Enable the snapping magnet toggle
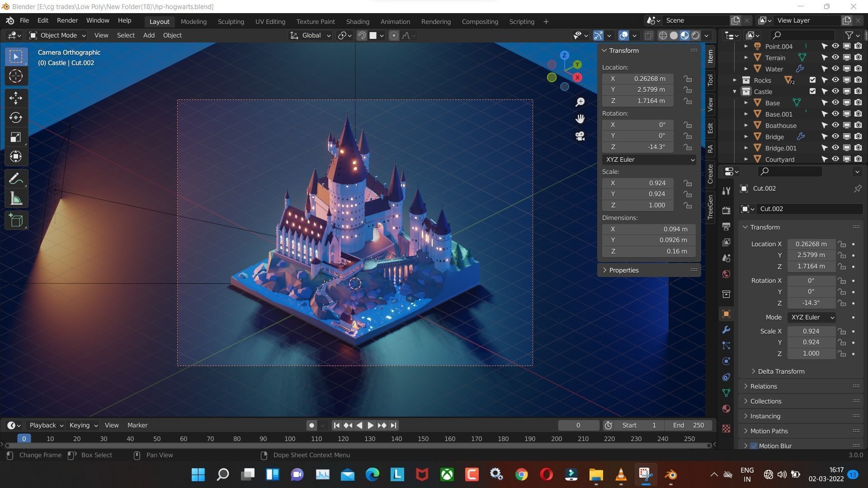Image resolution: width=868 pixels, height=488 pixels. coord(362,35)
